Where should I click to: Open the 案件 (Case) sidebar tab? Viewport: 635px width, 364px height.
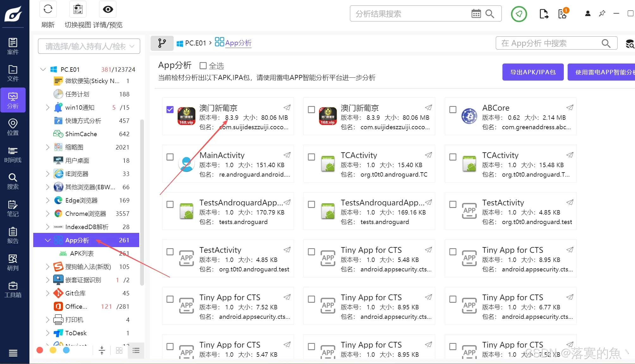pos(13,46)
